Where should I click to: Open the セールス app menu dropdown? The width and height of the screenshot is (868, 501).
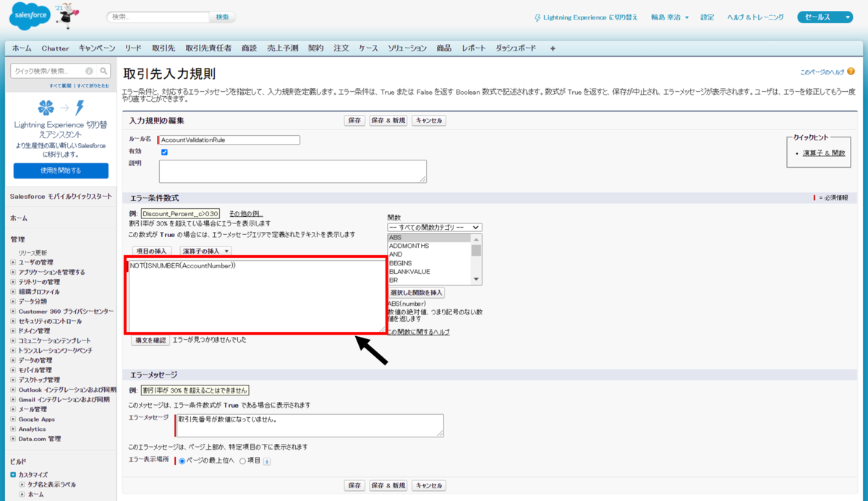pos(825,17)
